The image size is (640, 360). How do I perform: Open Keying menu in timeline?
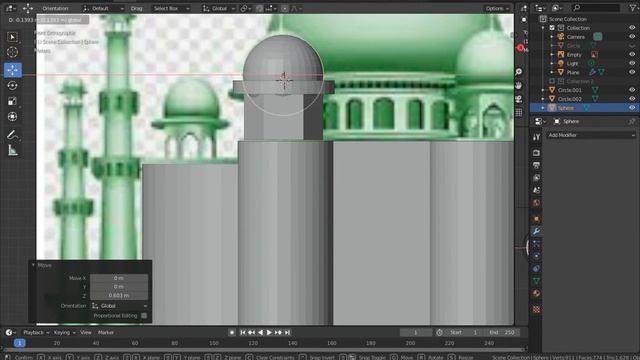pyautogui.click(x=64, y=333)
